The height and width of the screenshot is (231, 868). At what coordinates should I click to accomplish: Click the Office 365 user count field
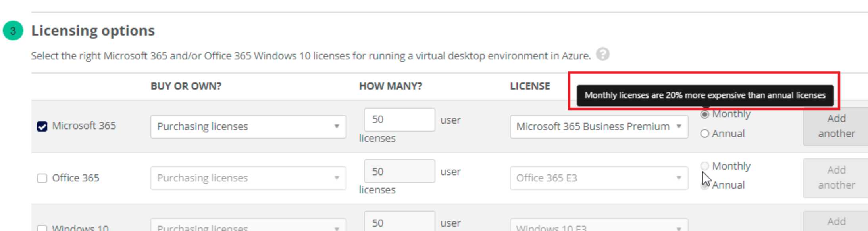[x=399, y=172]
